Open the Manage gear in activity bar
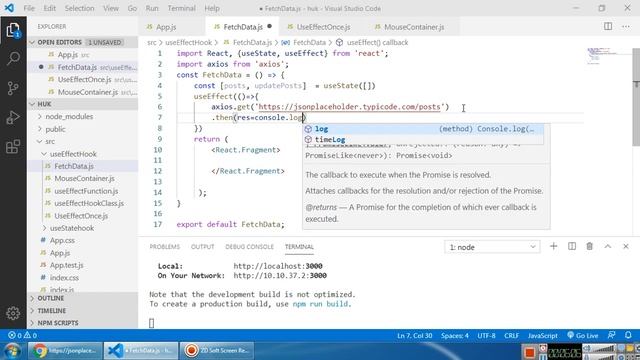 tap(13, 313)
